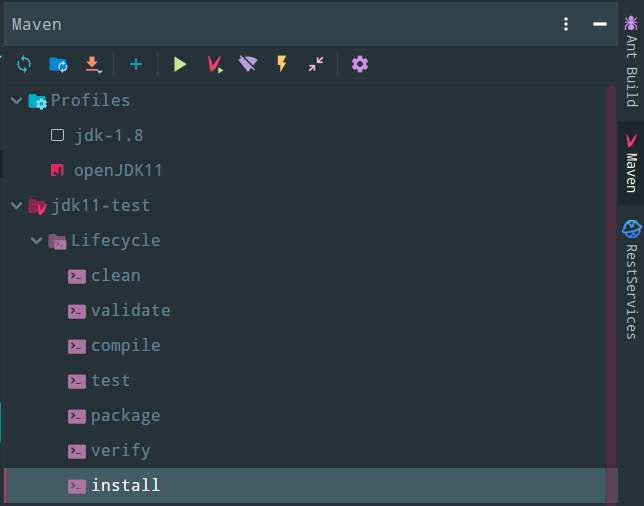Select the test lifecycle goal
The image size is (644, 506).
coord(310,381)
